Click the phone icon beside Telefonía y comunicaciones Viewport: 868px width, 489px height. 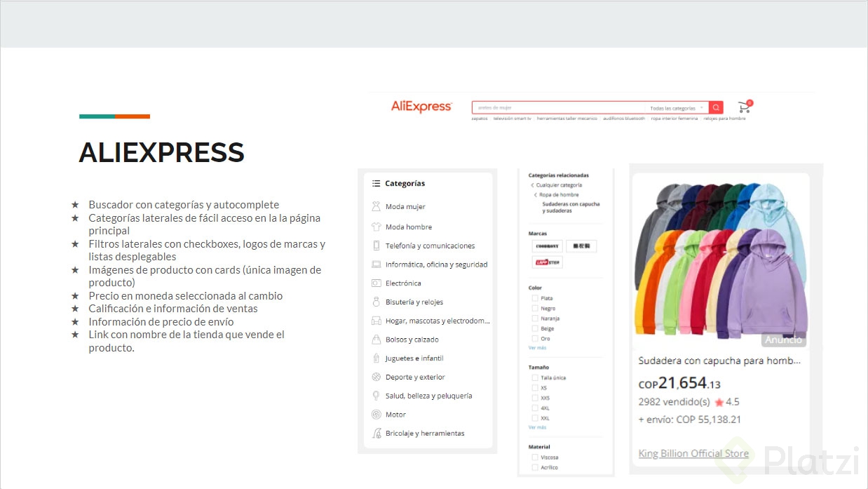377,246
